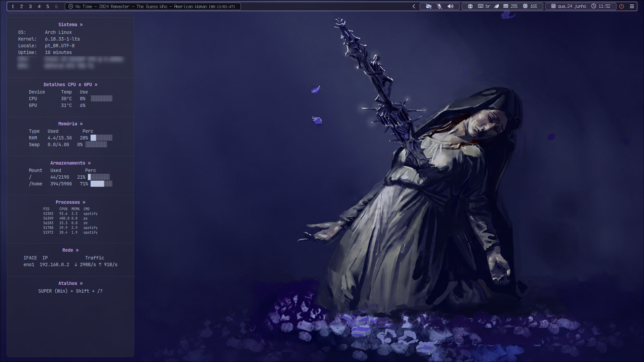Open the RAM usage 28% module
Screen dimensions: 644x362
(510, 6)
